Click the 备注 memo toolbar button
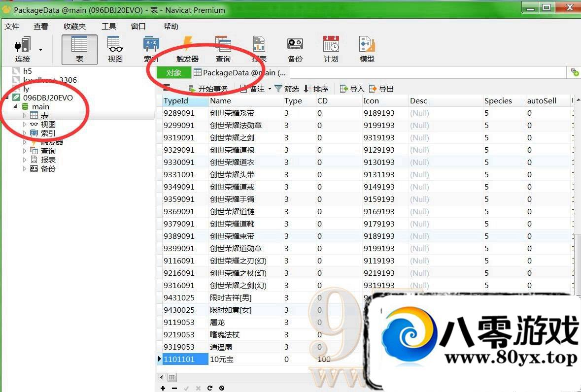This screenshot has width=581, height=392. (x=253, y=89)
